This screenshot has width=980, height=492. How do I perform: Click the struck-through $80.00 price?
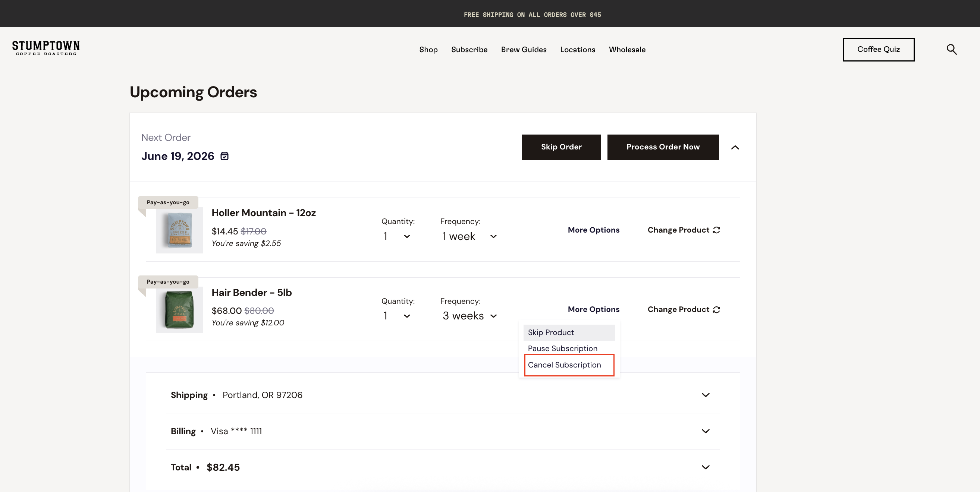(x=259, y=311)
